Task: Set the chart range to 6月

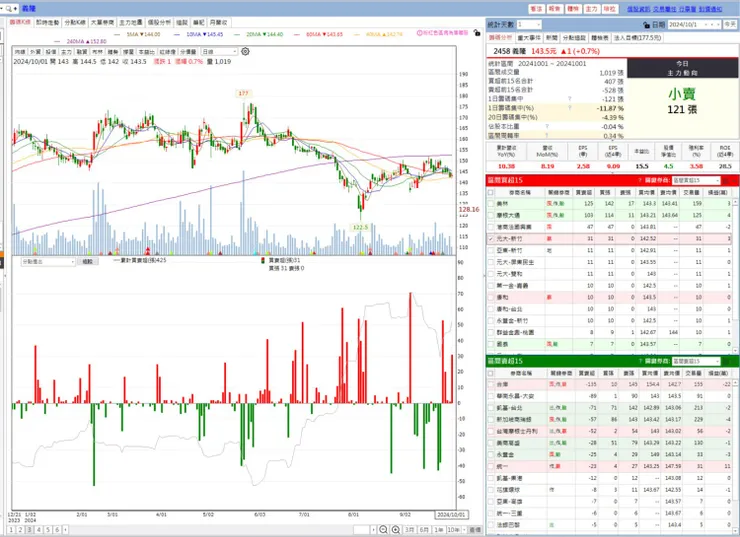Action: [424, 530]
